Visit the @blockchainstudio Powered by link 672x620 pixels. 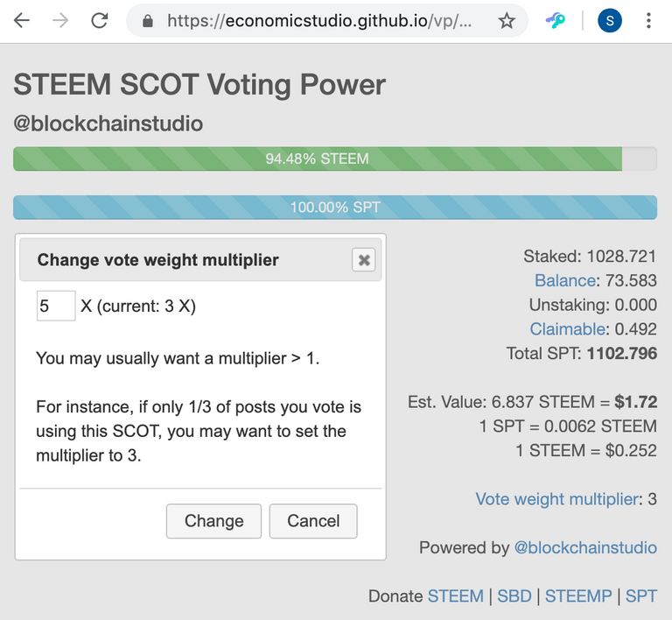point(585,547)
